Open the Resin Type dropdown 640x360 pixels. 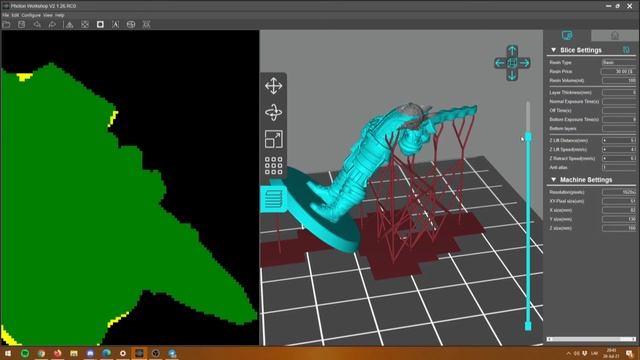click(x=619, y=62)
